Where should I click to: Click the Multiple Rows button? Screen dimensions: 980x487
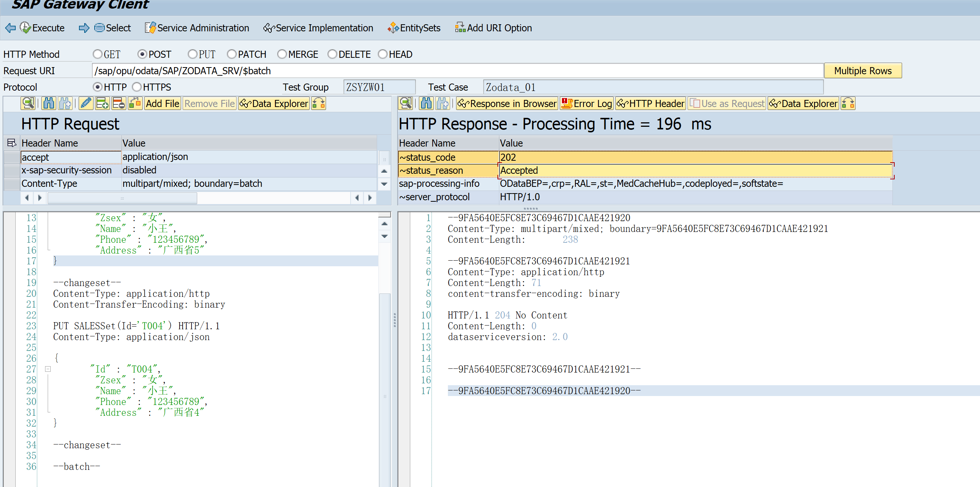click(x=863, y=71)
